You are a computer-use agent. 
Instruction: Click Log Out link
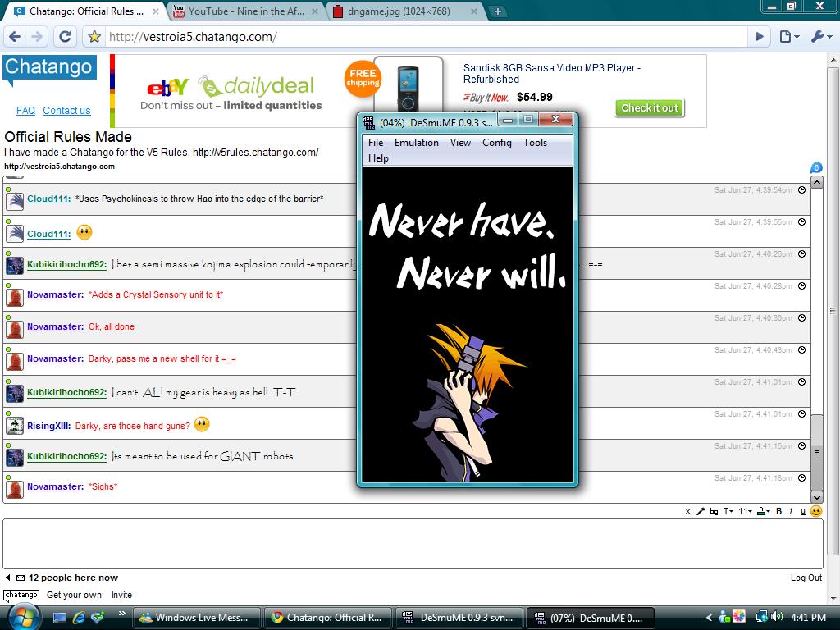[806, 577]
